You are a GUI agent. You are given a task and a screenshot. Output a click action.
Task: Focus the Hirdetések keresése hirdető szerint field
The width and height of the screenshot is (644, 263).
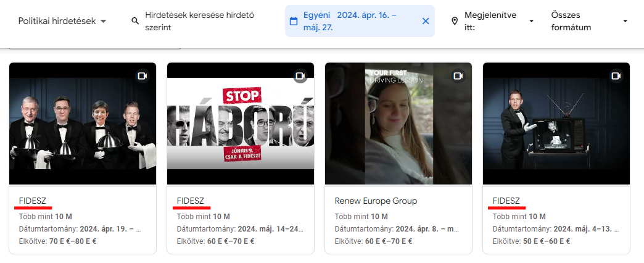201,22
